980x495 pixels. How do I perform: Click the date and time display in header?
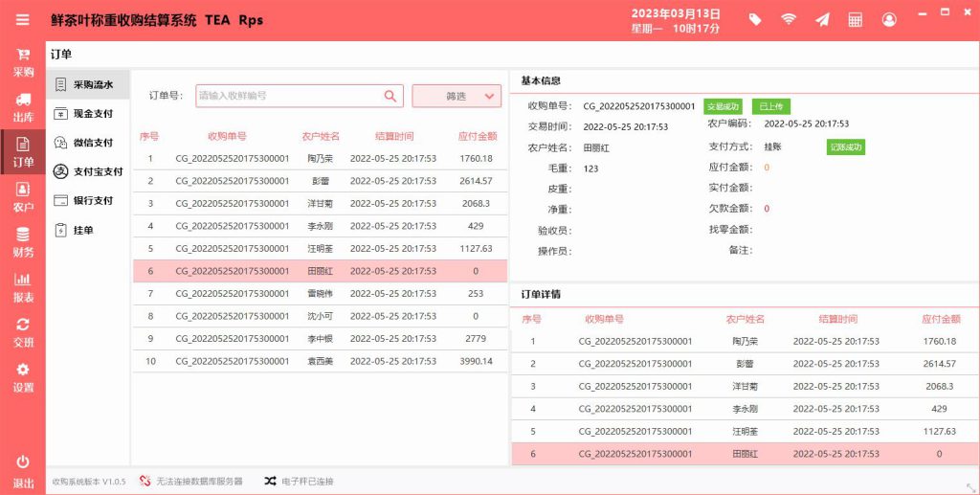(x=676, y=21)
